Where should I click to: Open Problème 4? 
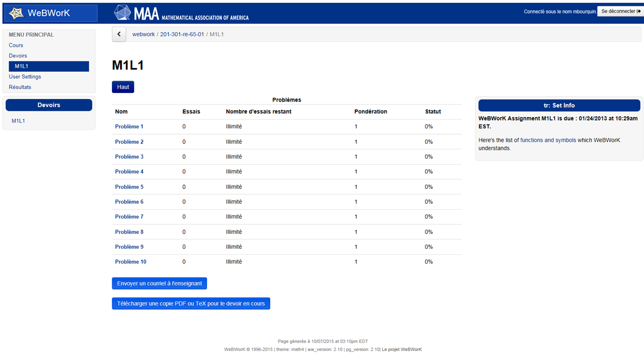129,172
